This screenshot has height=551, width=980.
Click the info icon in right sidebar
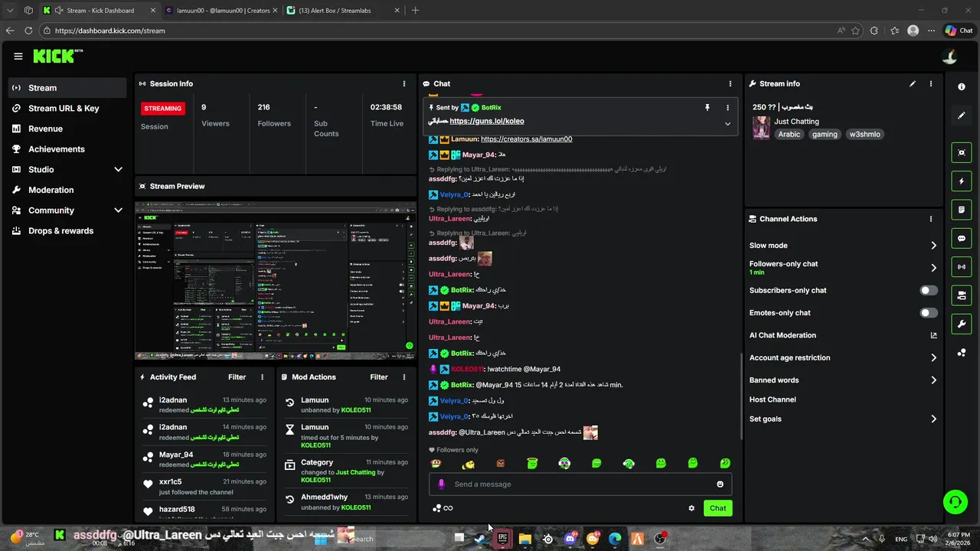pyautogui.click(x=962, y=87)
